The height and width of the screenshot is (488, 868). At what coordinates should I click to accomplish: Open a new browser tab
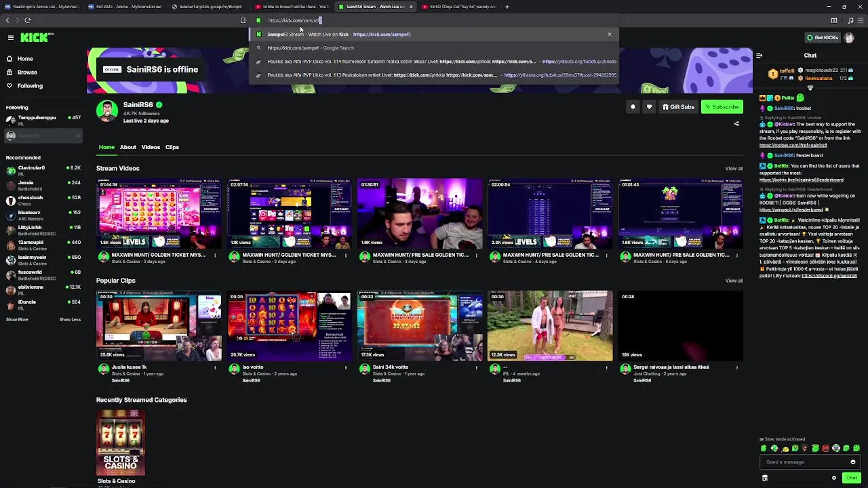[x=507, y=7]
